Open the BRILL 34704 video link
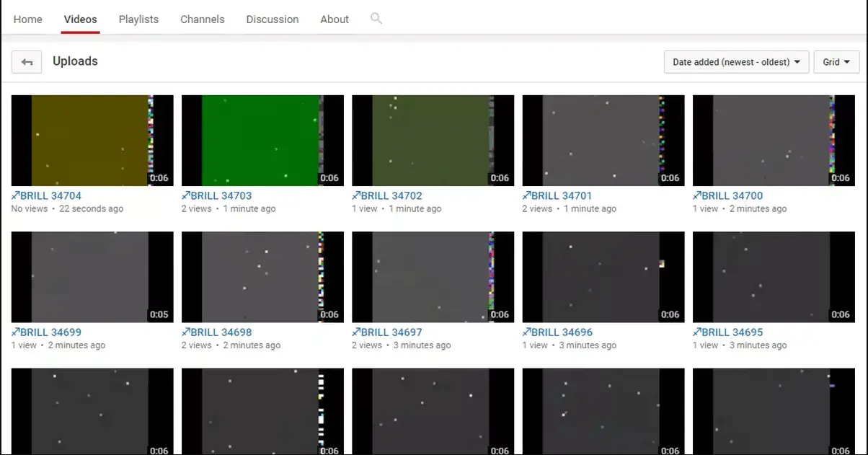Viewport: 868px width, 455px height. [47, 195]
